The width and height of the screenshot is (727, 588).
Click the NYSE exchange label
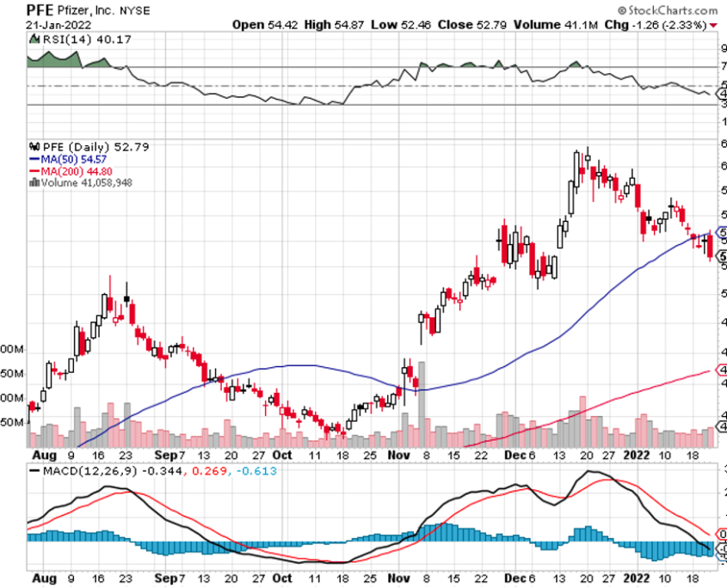pos(135,10)
